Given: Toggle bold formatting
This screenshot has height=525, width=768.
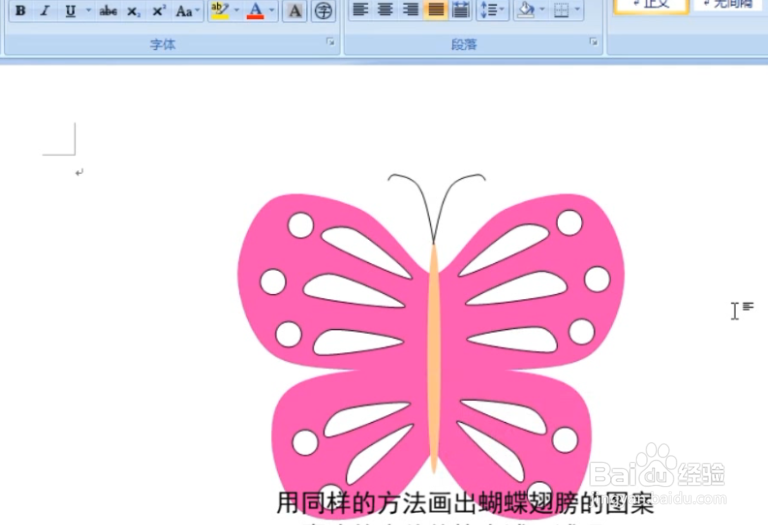Looking at the screenshot, I should pyautogui.click(x=21, y=10).
